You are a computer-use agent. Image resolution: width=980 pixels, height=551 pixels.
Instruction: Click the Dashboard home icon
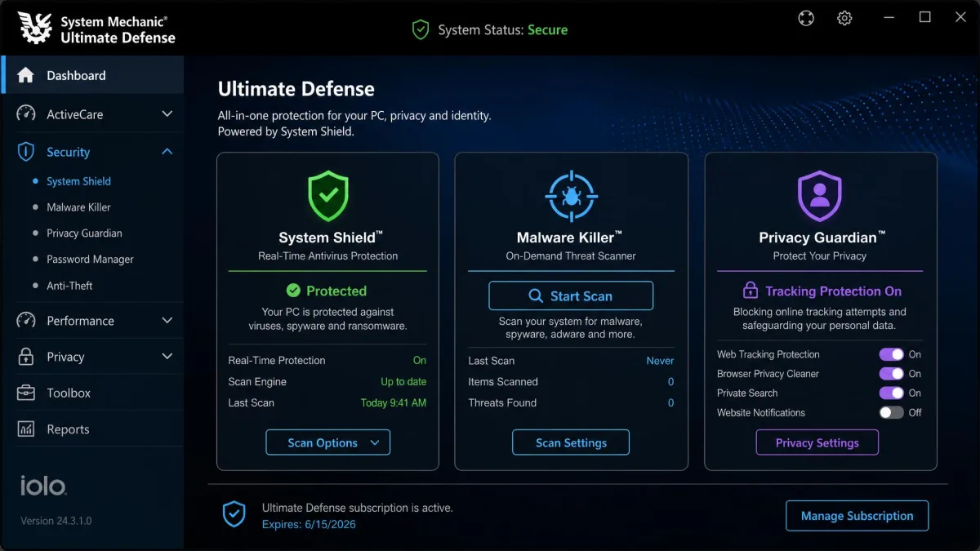pos(26,75)
